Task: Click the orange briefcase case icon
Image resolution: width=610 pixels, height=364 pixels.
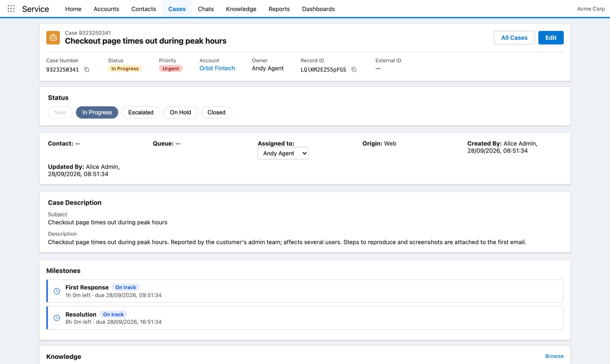Action: pos(53,38)
